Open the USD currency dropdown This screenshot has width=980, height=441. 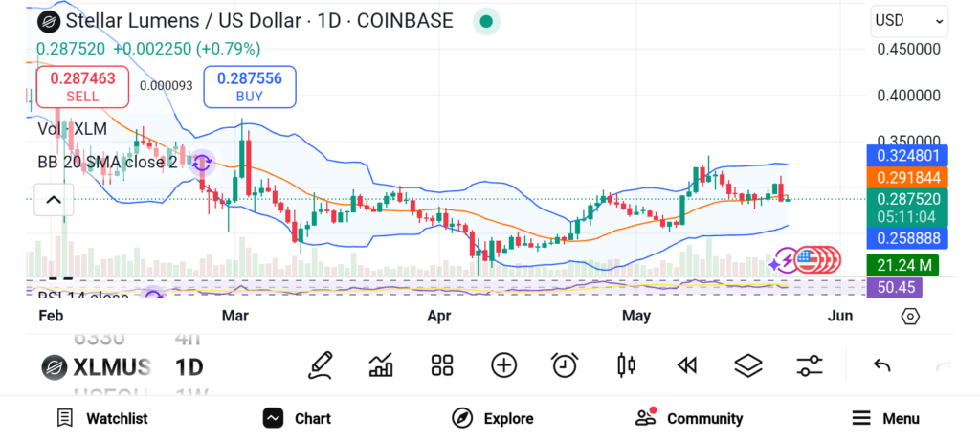[x=909, y=21]
